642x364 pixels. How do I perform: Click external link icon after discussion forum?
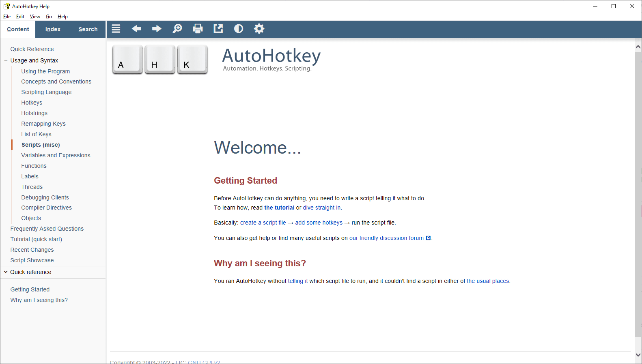(x=428, y=238)
